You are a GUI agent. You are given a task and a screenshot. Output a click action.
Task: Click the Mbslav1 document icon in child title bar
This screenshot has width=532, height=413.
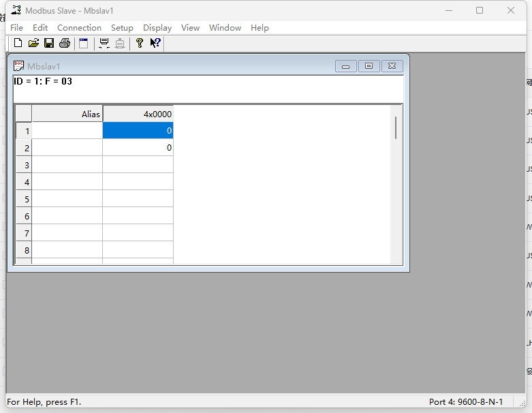[19, 66]
